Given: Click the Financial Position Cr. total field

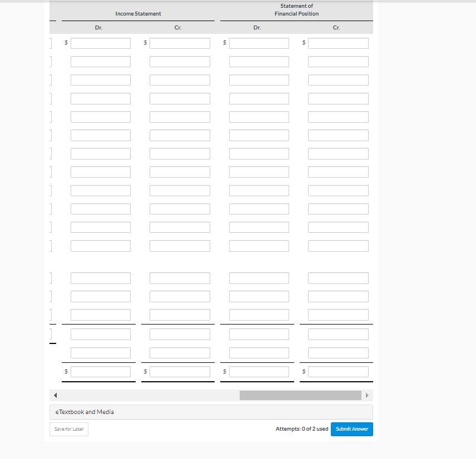Looking at the screenshot, I should [338, 371].
